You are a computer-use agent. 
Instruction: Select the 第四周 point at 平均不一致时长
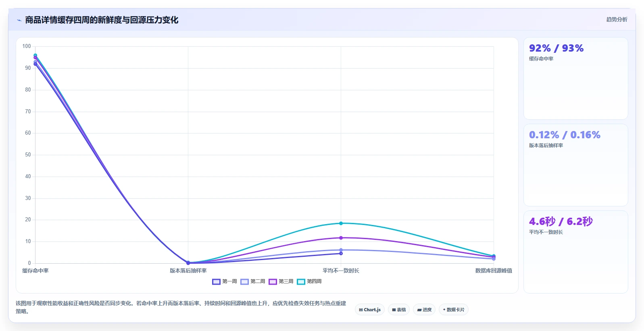(341, 223)
